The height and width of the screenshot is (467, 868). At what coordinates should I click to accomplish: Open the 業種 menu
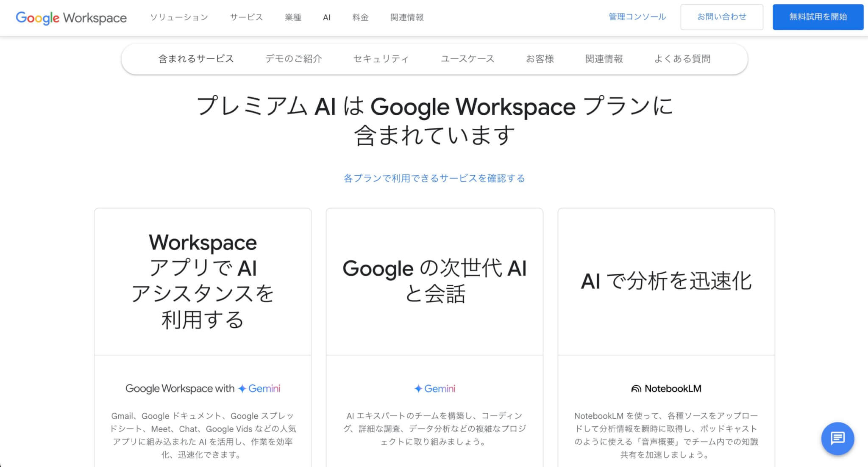[x=293, y=17]
